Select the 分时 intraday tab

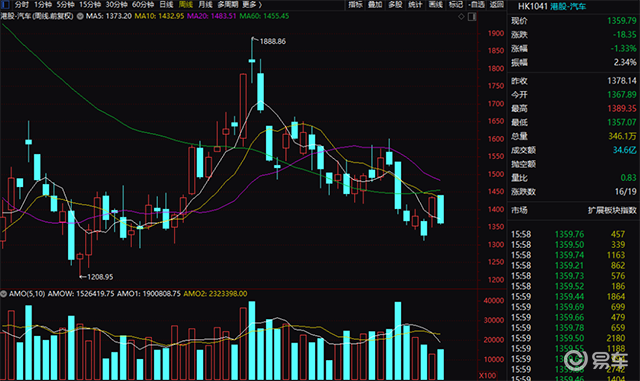[x=22, y=5]
